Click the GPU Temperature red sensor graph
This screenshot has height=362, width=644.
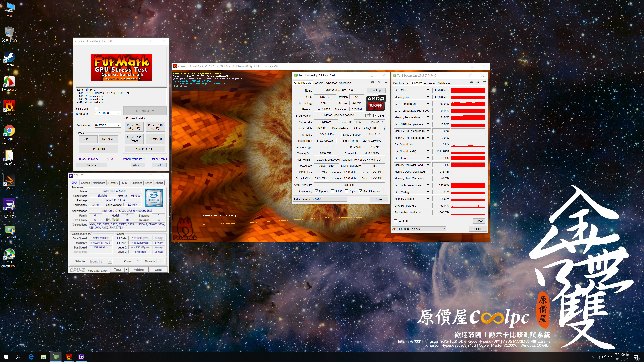(468, 104)
